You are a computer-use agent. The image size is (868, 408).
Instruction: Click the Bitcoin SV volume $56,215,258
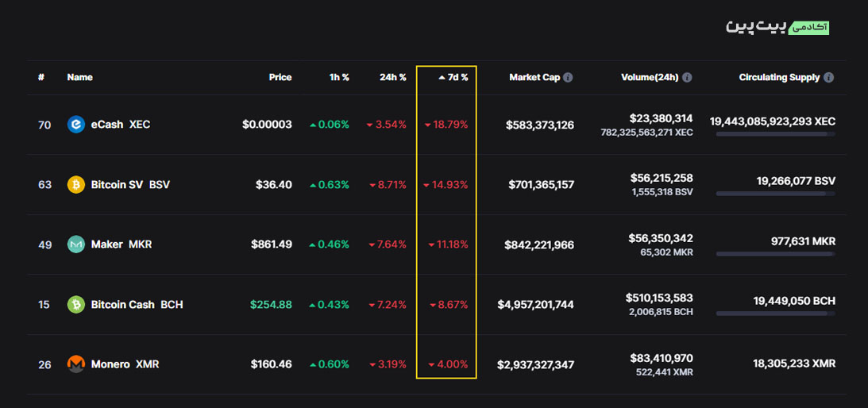pos(662,178)
